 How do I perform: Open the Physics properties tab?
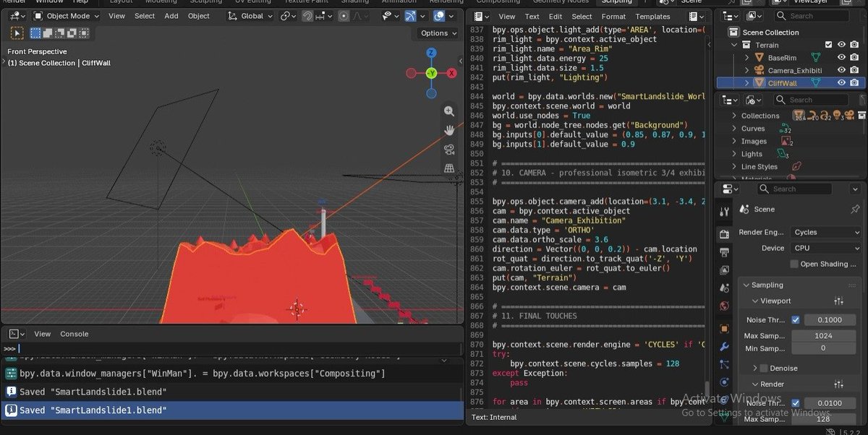(x=725, y=382)
